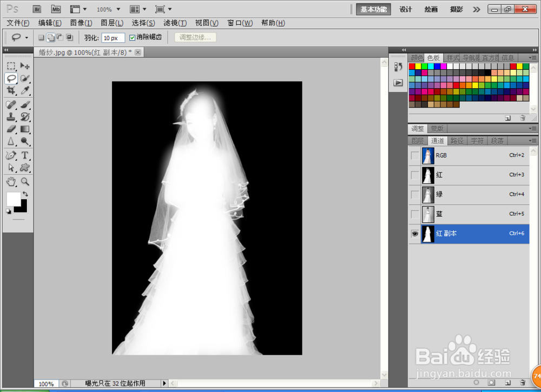This screenshot has height=392, width=541.
Task: Switch to 摄影 workspace
Action: (457, 9)
